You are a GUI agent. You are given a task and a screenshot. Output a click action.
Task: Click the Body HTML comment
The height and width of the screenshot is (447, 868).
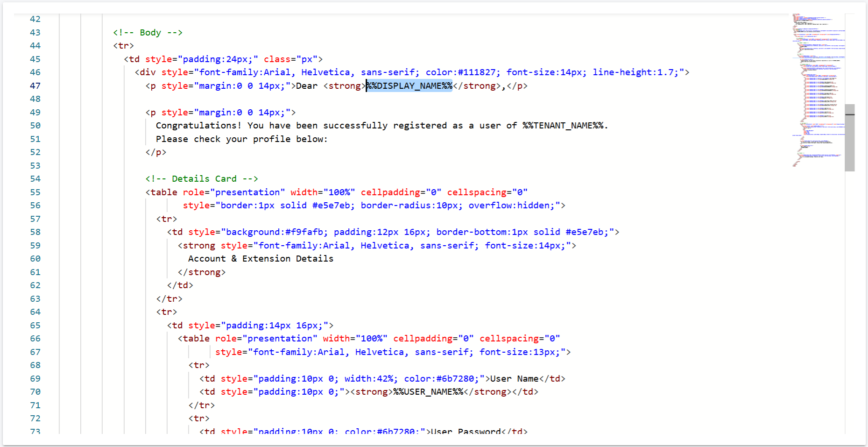click(148, 33)
